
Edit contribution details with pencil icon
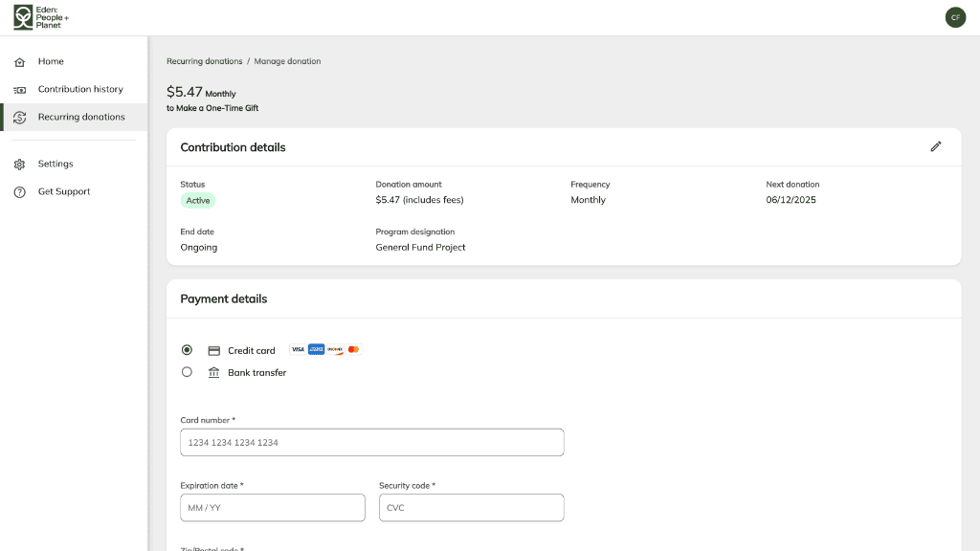click(x=936, y=146)
